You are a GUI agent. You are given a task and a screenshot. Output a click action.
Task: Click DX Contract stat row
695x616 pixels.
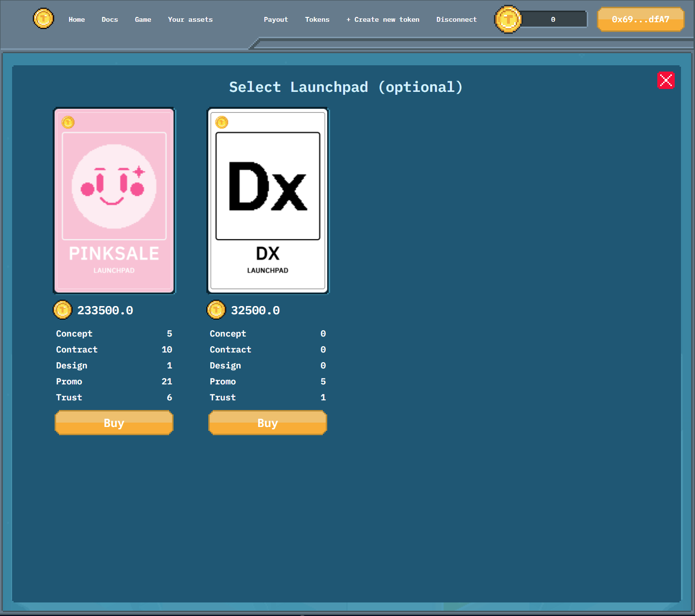268,350
